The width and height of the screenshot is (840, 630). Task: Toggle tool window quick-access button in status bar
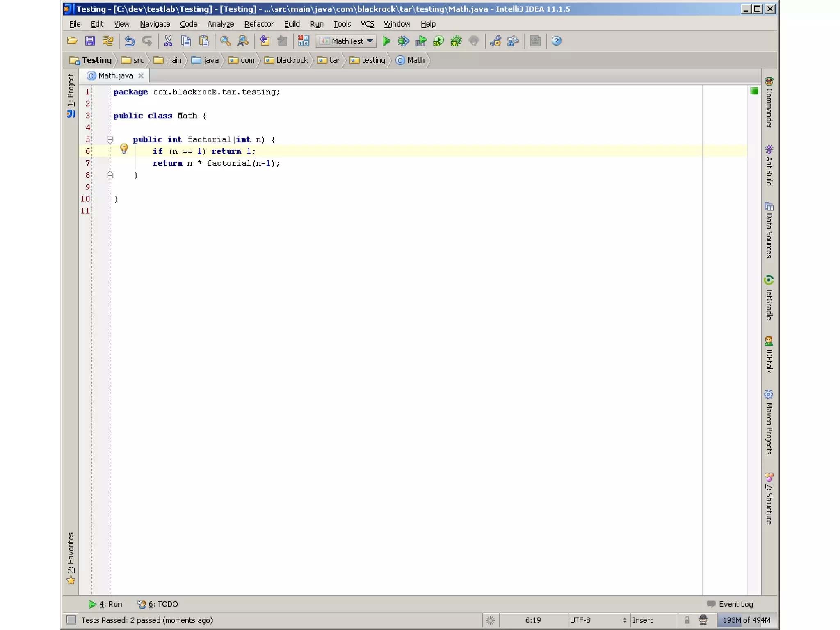click(x=71, y=620)
